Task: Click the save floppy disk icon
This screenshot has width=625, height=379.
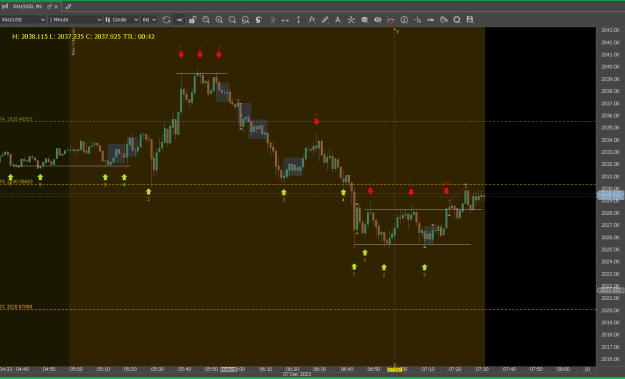Action: pos(470,20)
